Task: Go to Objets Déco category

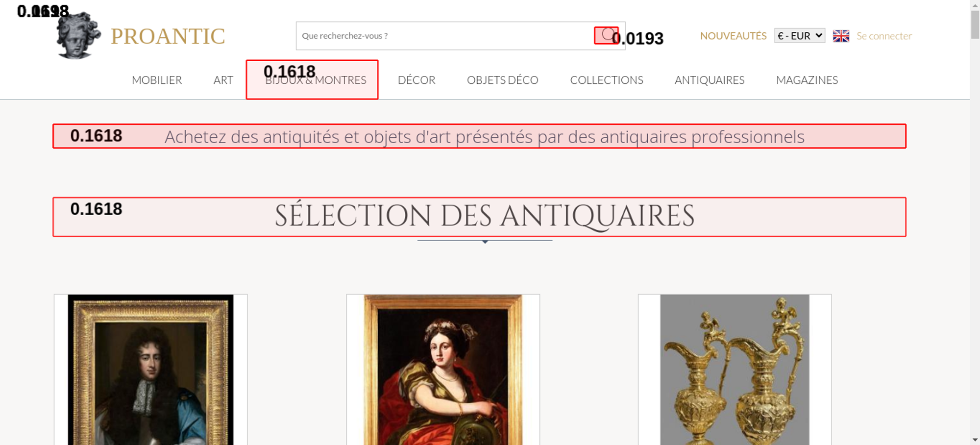Action: point(502,80)
